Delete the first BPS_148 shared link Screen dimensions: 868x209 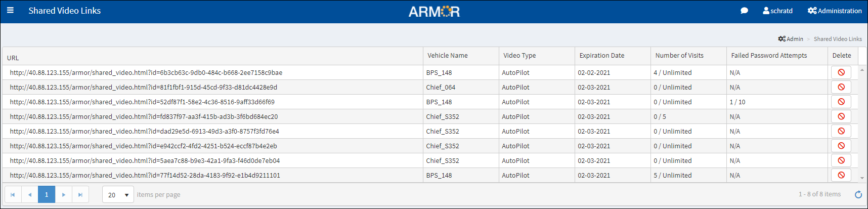click(841, 72)
